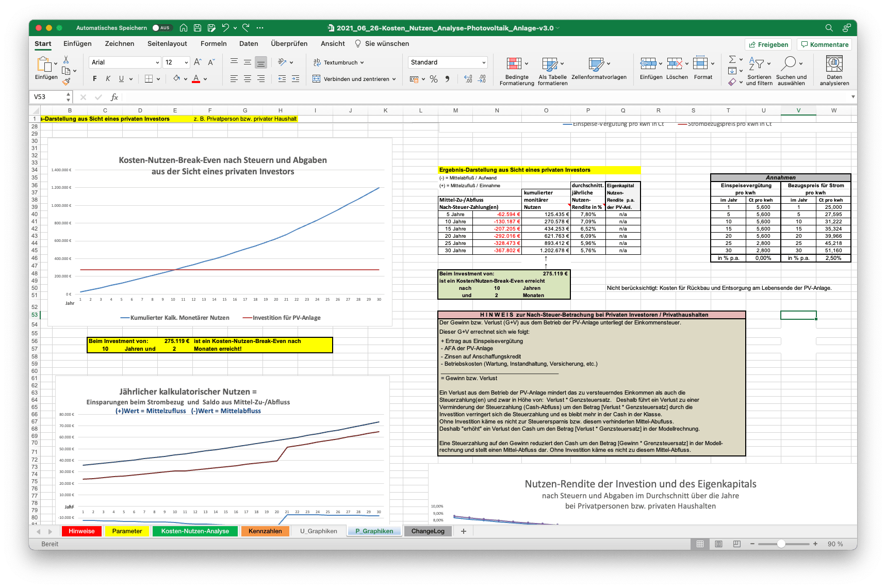Screen dimensions: 886x588
Task: Click the zoom in plus button
Action: [x=815, y=544]
